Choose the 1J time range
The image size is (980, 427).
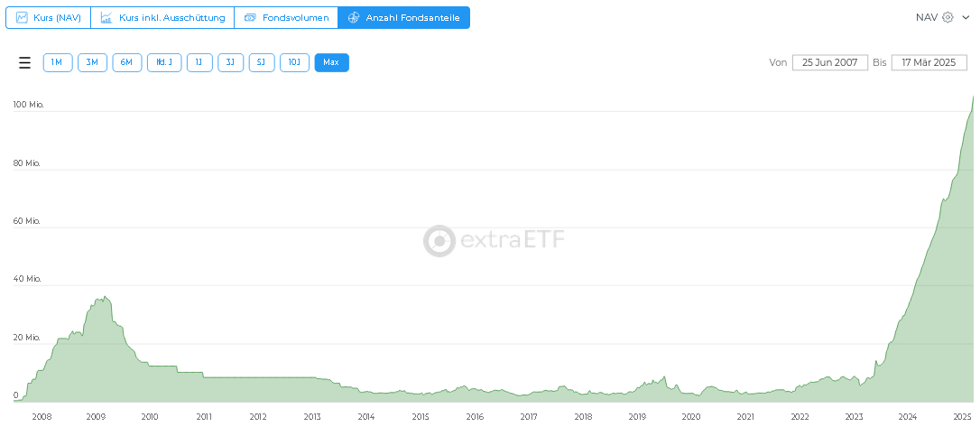[x=199, y=62]
